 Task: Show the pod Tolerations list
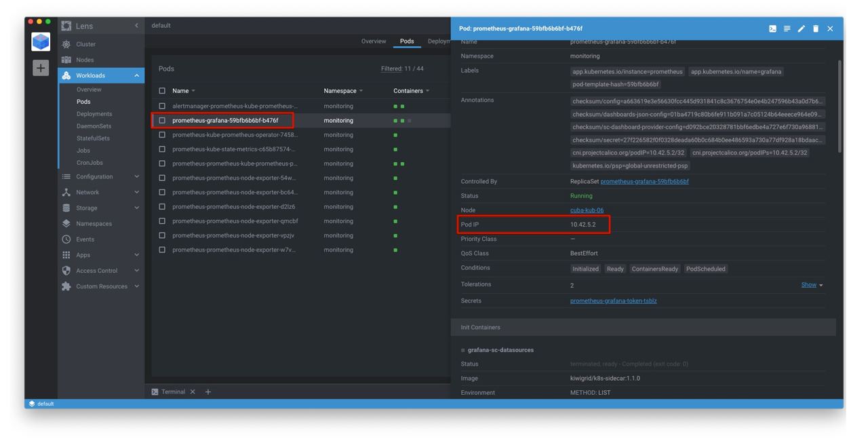click(x=812, y=285)
